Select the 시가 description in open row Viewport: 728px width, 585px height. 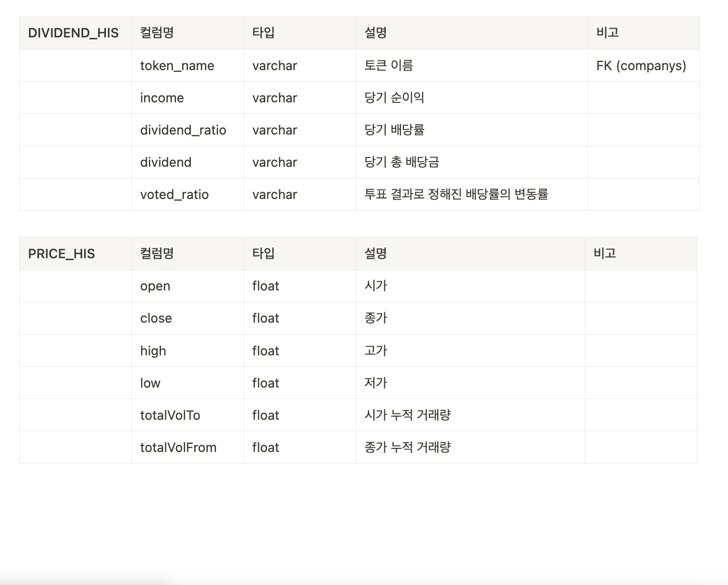click(470, 286)
